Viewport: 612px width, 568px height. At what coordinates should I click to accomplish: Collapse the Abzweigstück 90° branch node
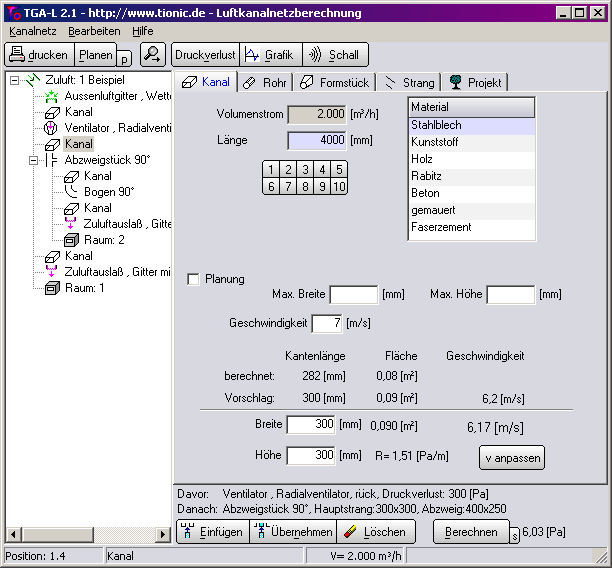click(33, 160)
